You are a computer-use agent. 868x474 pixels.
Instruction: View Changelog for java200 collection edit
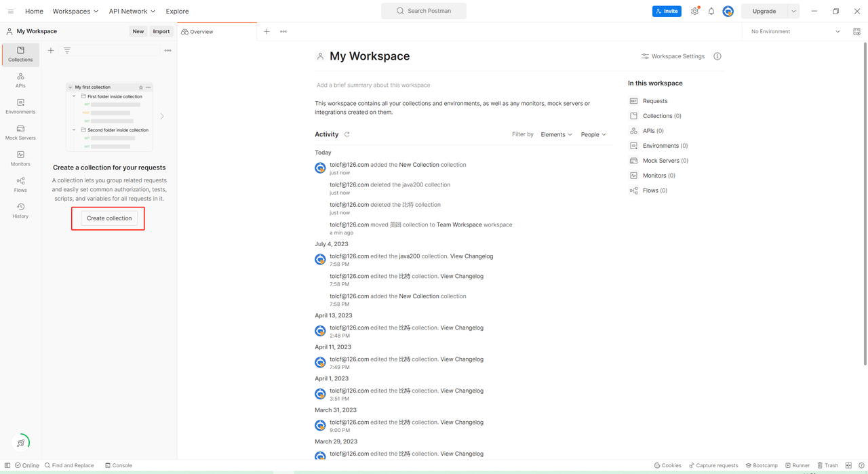click(471, 256)
